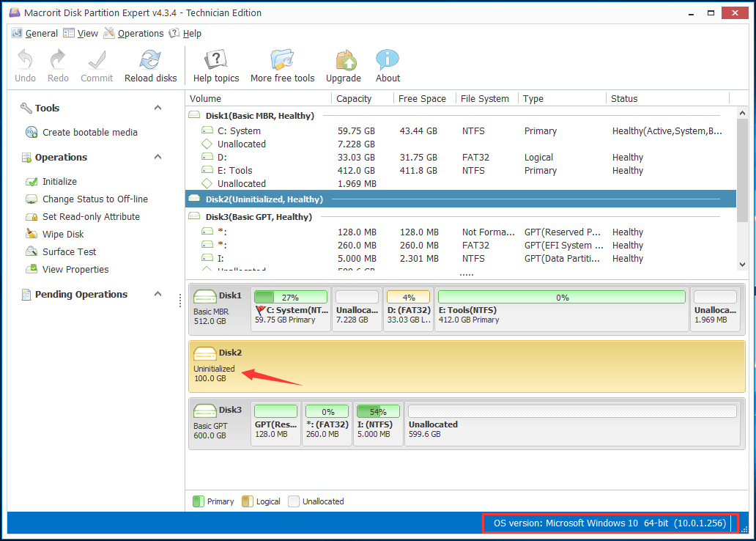Select the Disk3(Basic GPT, Healthy) row

(461, 217)
